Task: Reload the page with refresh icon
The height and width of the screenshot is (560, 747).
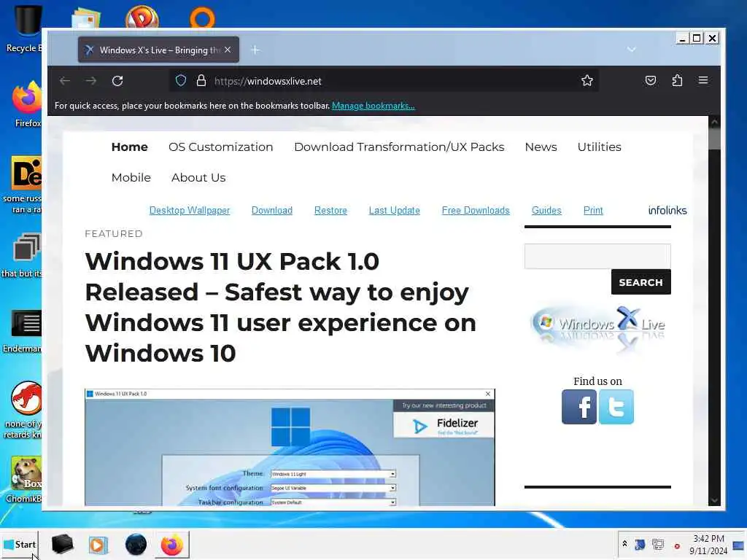Action: click(x=117, y=81)
